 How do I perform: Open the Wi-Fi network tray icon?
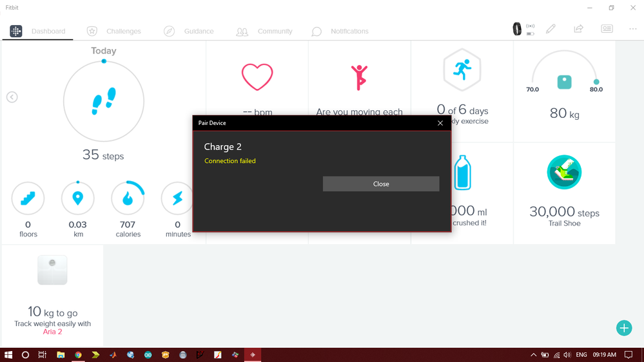tap(556, 355)
